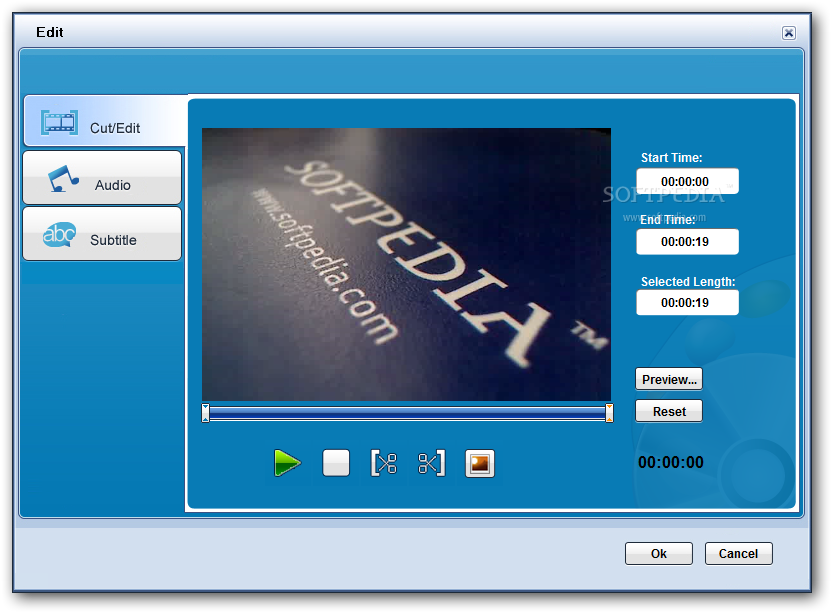Click the End Time label
This screenshot has height=613, width=832.
coord(668,220)
